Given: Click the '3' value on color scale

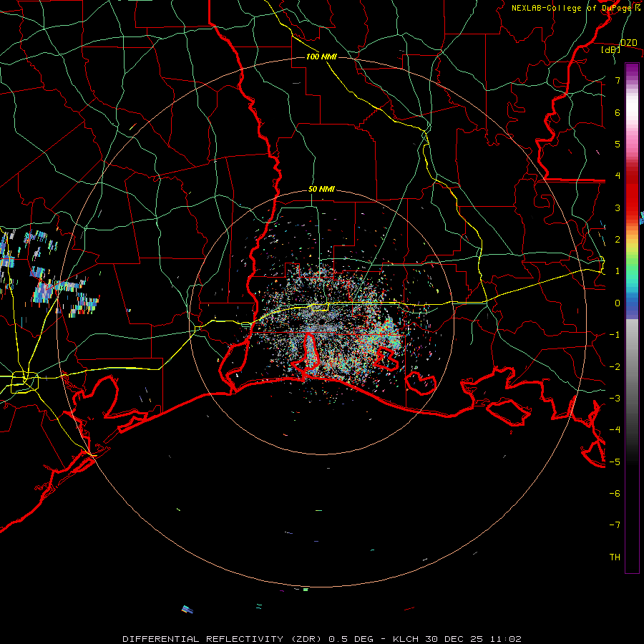Looking at the screenshot, I should [x=618, y=208].
